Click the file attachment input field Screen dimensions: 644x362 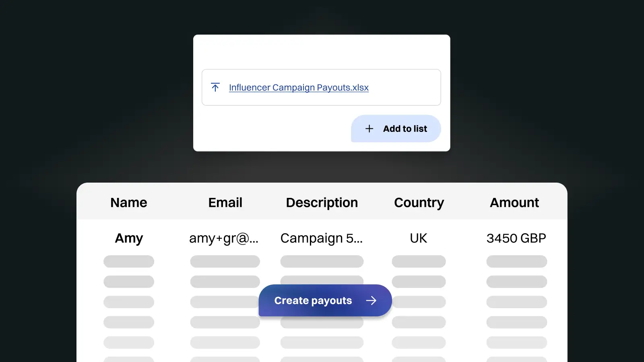click(x=321, y=87)
